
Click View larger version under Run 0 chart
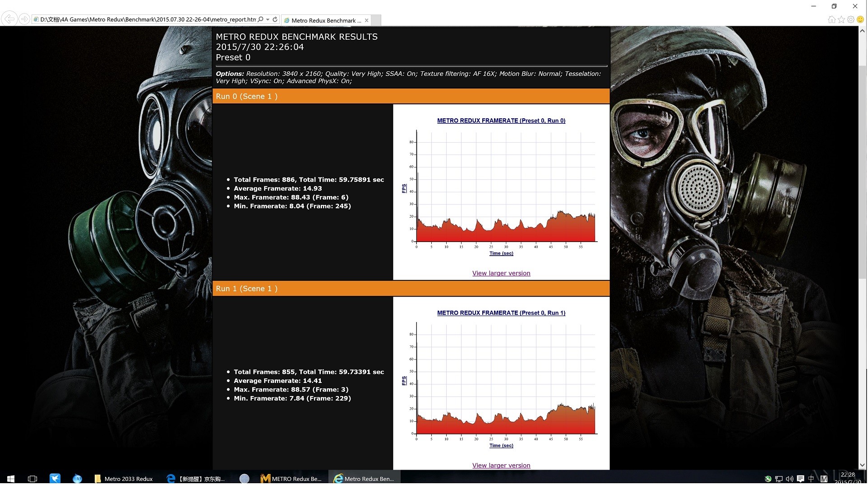click(x=501, y=273)
